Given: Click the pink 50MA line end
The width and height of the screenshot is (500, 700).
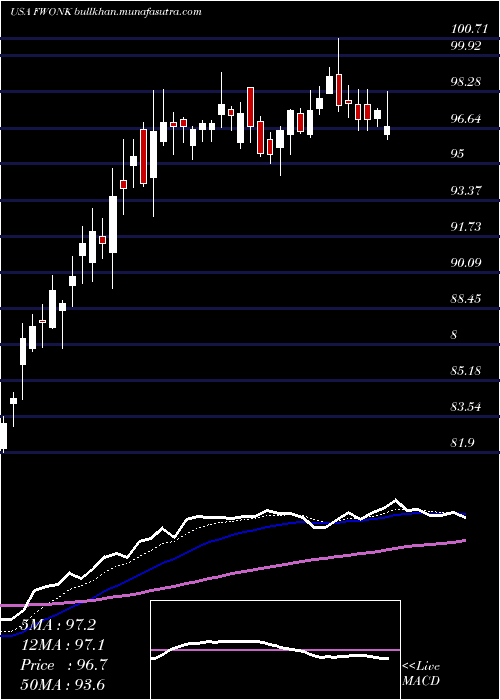Looking at the screenshot, I should pos(464,541).
